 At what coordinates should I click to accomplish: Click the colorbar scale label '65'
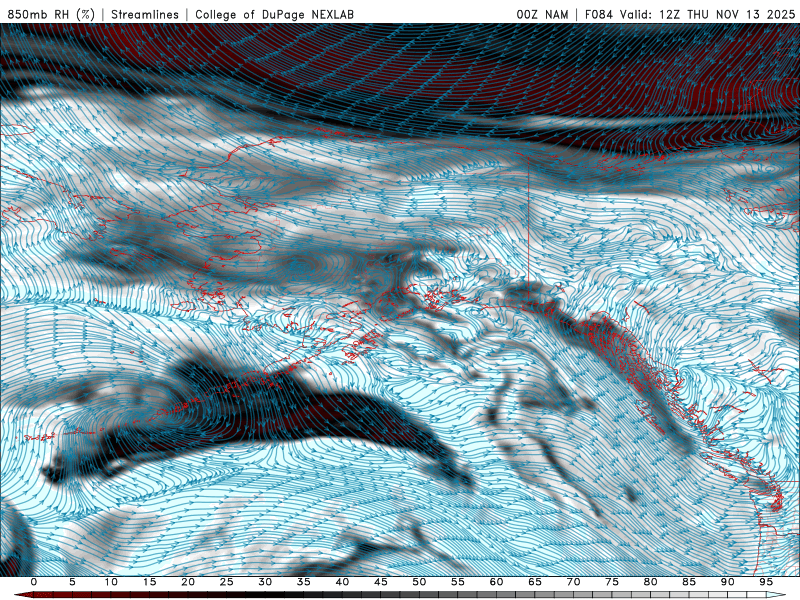535,582
